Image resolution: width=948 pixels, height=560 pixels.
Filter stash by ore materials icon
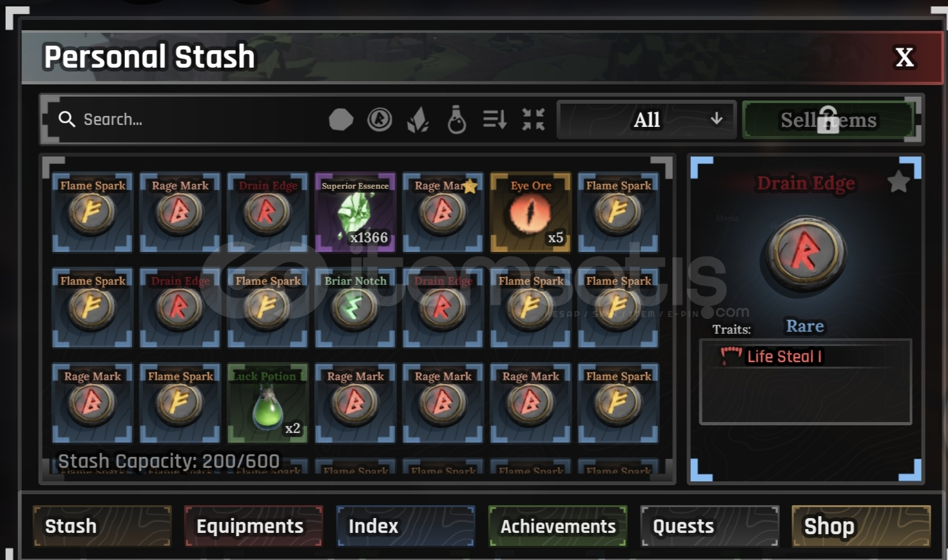[x=341, y=119]
